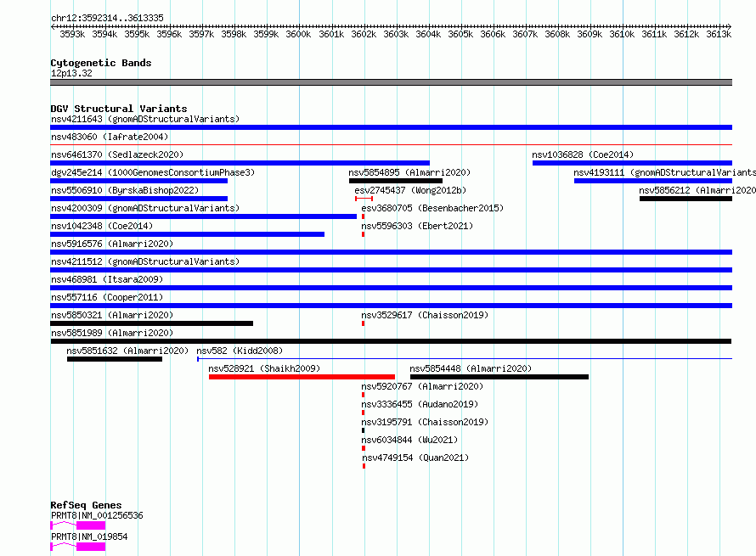Select the 12p13.32 band label

pyautogui.click(x=71, y=73)
